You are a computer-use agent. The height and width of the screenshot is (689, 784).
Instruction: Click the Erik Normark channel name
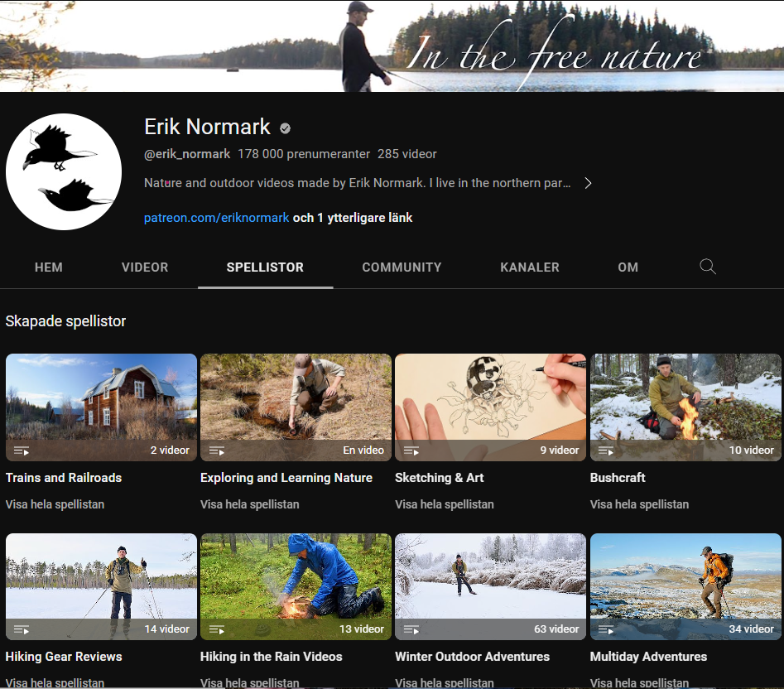click(207, 127)
